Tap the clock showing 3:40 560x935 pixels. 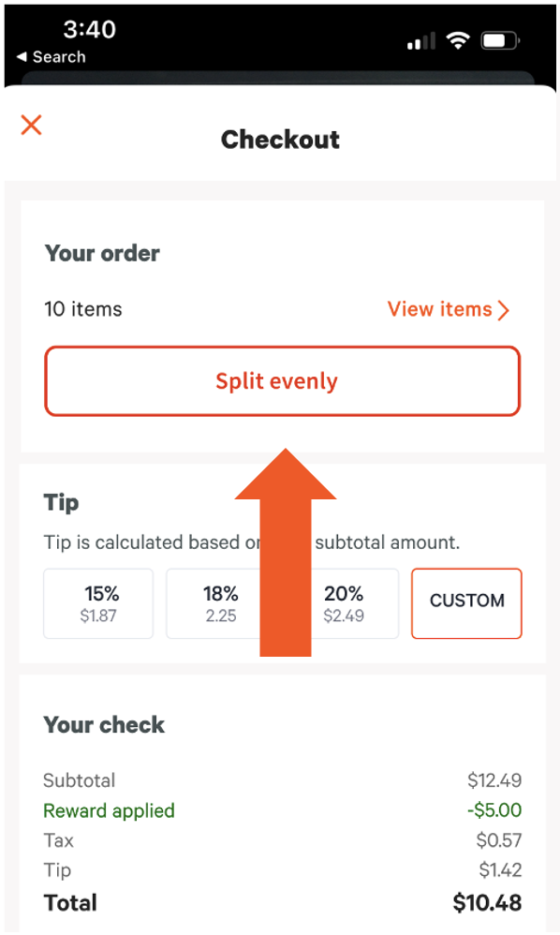(90, 30)
